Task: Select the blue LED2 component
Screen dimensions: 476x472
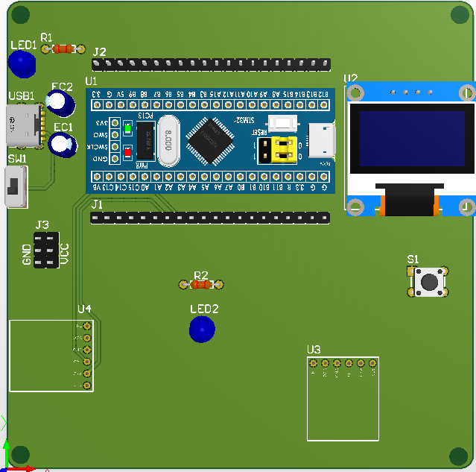Action: [202, 330]
